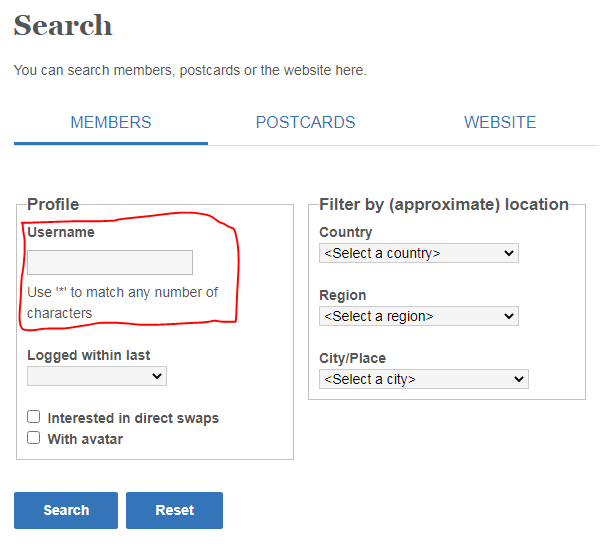Viewport: 612px width, 558px height.
Task: Click the 'Region' label above the dropdown
Action: click(x=343, y=295)
